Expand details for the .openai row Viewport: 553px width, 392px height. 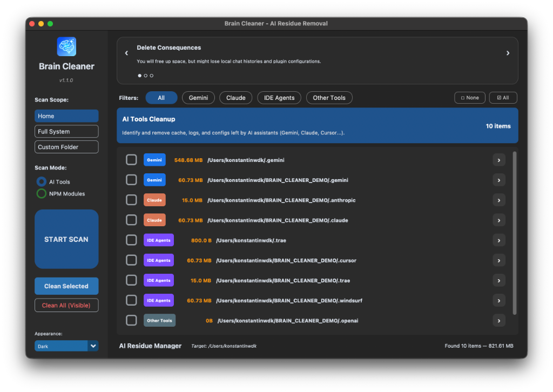click(498, 320)
